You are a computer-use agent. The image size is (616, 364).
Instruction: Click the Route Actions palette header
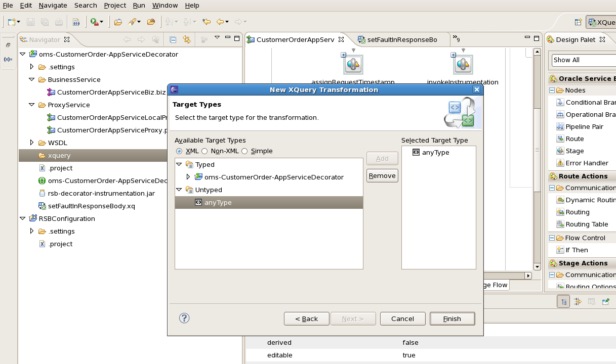click(x=582, y=176)
